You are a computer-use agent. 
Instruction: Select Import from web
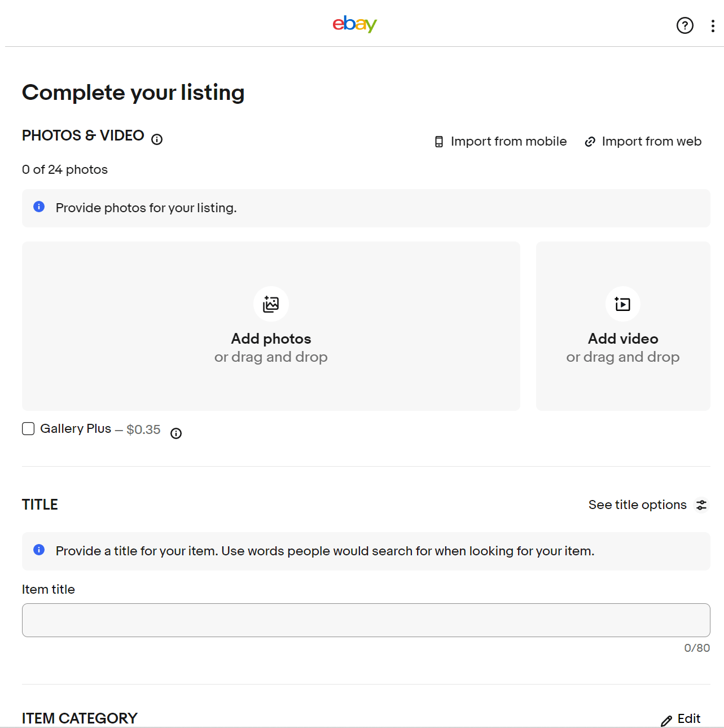[651, 141]
